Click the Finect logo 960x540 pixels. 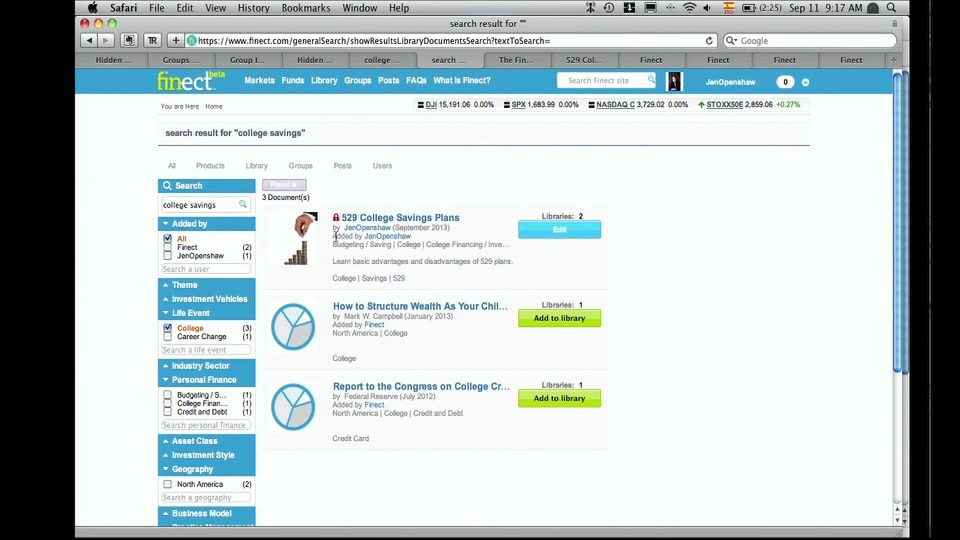(190, 81)
